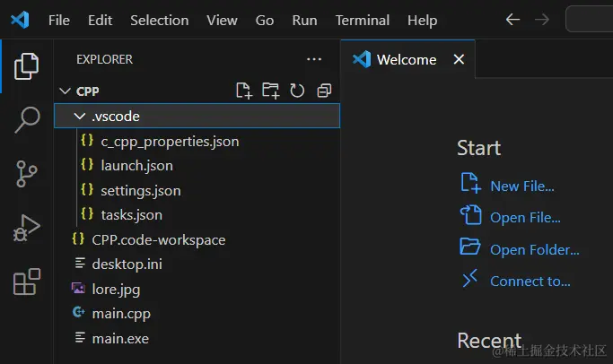Open the Terminal menu
The height and width of the screenshot is (364, 613).
click(x=363, y=20)
